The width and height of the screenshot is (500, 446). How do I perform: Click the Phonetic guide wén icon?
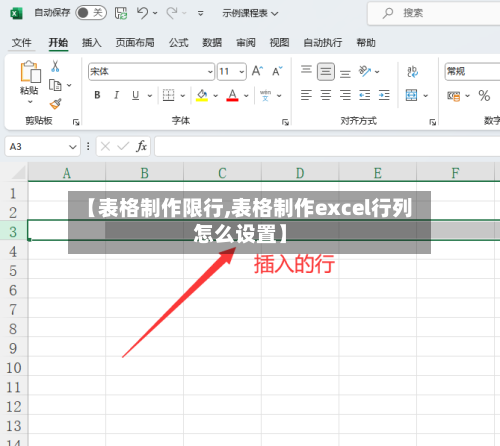pos(265,95)
